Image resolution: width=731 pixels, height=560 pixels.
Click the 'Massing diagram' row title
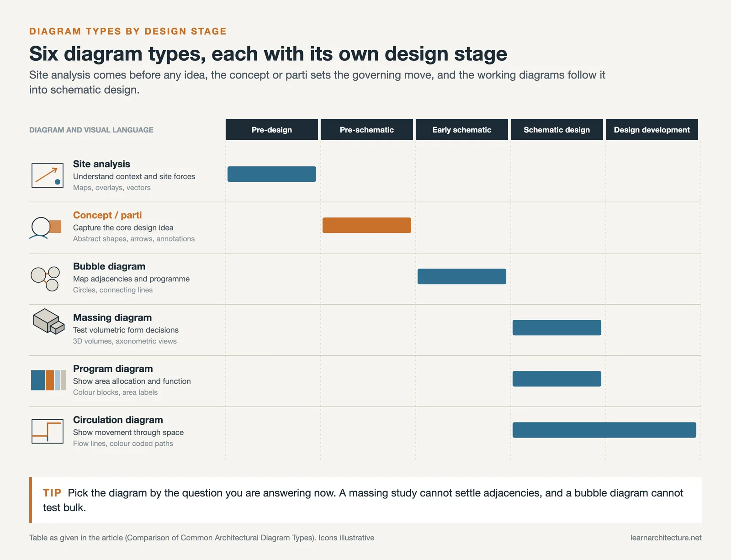(x=112, y=317)
